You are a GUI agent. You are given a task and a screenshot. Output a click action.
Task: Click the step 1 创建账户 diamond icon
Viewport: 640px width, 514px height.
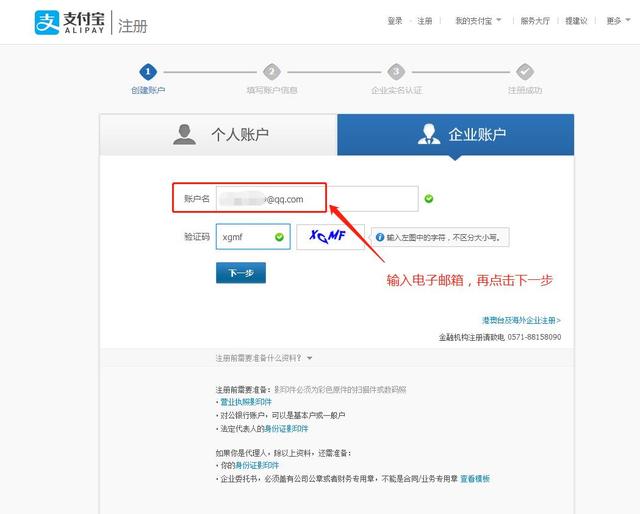click(x=148, y=72)
